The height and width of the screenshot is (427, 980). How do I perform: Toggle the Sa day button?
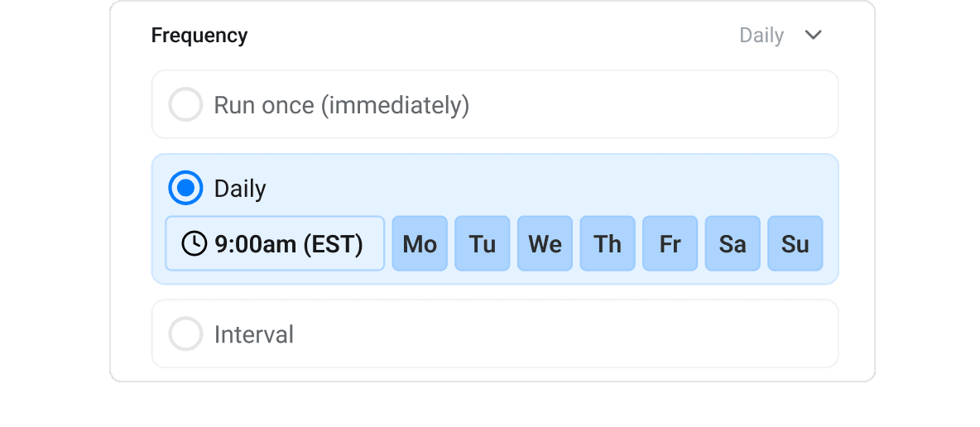click(733, 244)
